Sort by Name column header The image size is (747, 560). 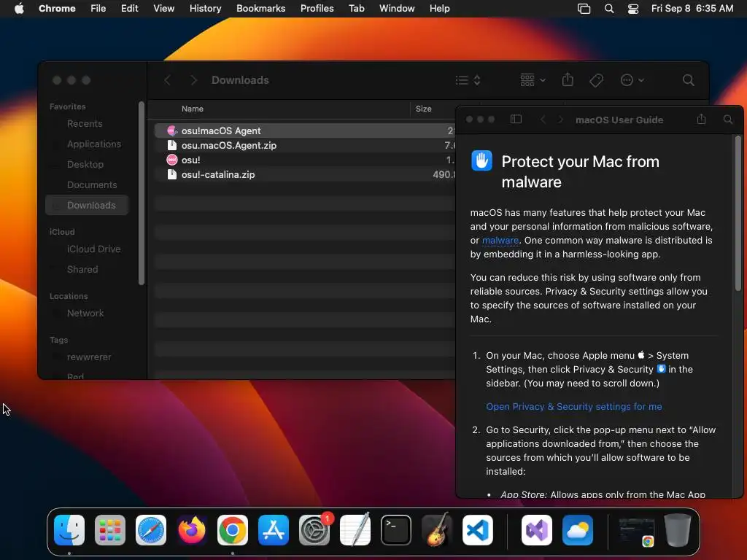point(192,109)
